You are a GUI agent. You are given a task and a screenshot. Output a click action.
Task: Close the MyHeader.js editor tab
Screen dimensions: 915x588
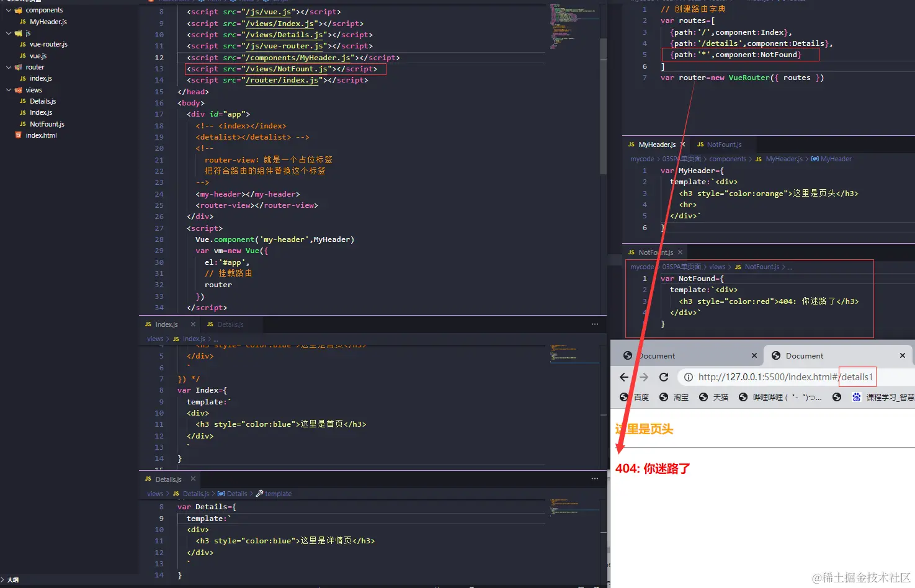tap(682, 145)
